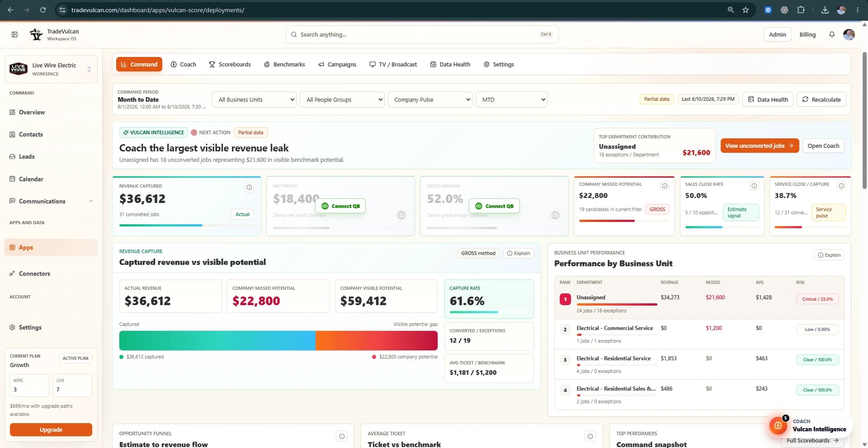Show info for Service Close / Capture card
Image resolution: width=868 pixels, height=448 pixels.
[841, 186]
